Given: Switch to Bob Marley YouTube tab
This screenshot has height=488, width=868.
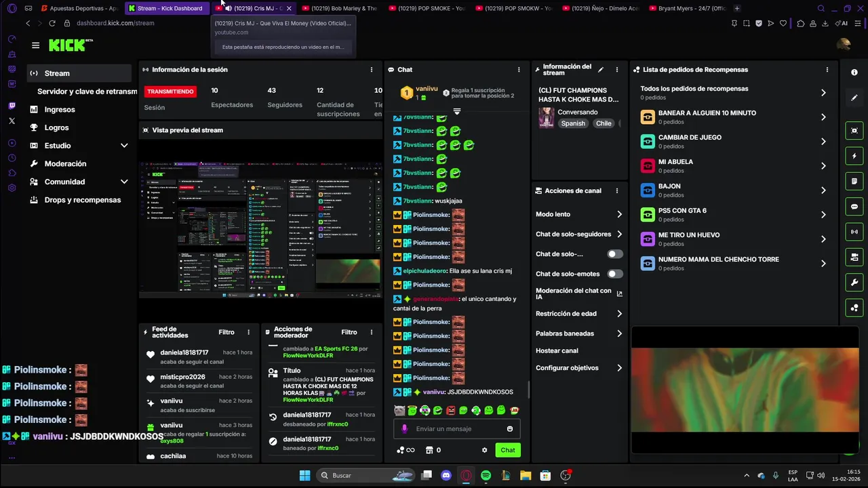Looking at the screenshot, I should coord(339,8).
